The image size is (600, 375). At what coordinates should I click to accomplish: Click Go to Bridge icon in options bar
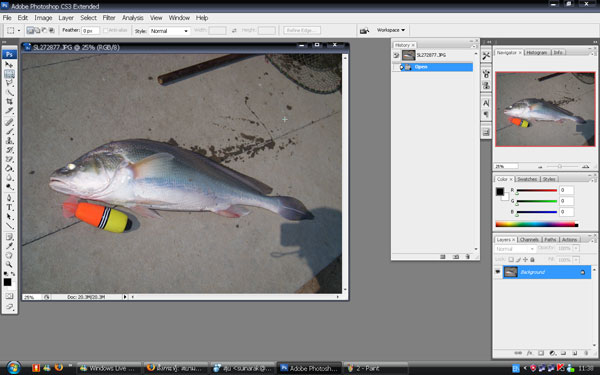(365, 30)
